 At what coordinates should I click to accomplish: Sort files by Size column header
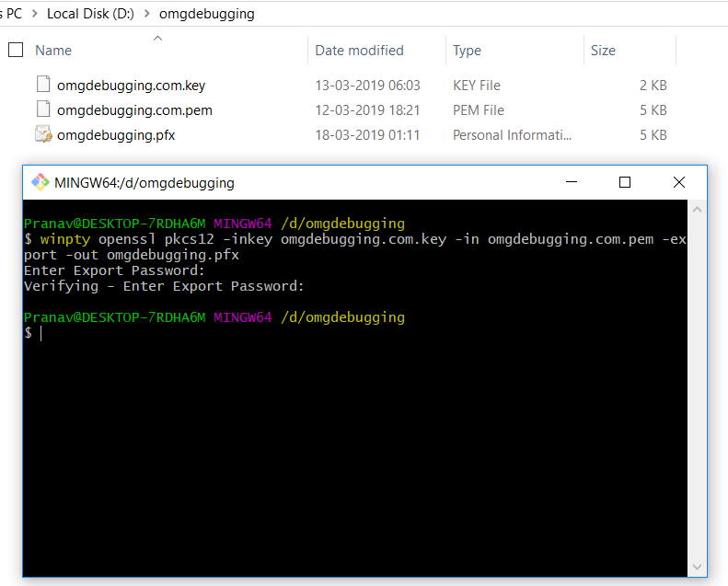pyautogui.click(x=603, y=50)
